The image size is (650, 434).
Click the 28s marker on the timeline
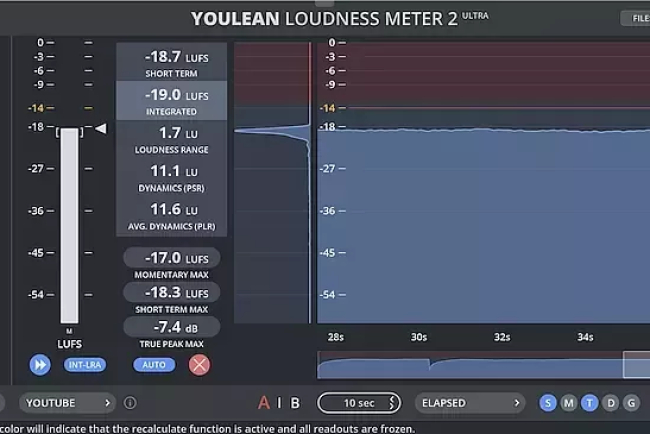335,337
